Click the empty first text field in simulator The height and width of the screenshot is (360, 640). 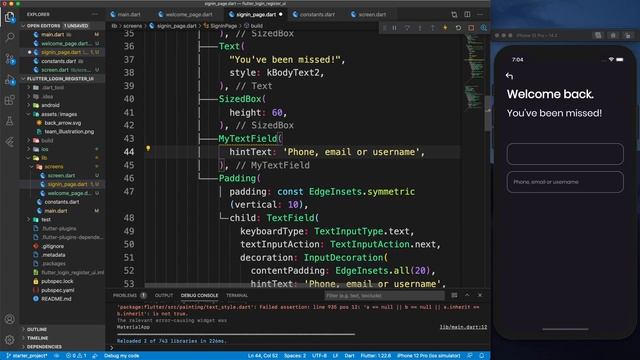(x=565, y=154)
